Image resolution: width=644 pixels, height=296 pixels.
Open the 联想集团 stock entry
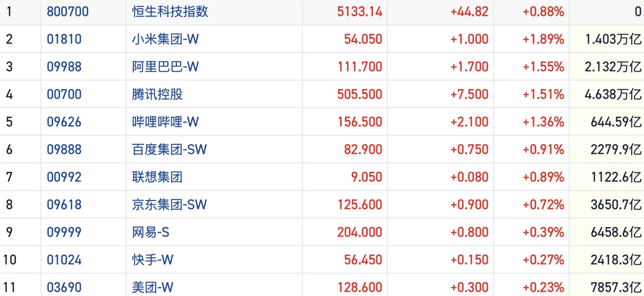coord(157,177)
